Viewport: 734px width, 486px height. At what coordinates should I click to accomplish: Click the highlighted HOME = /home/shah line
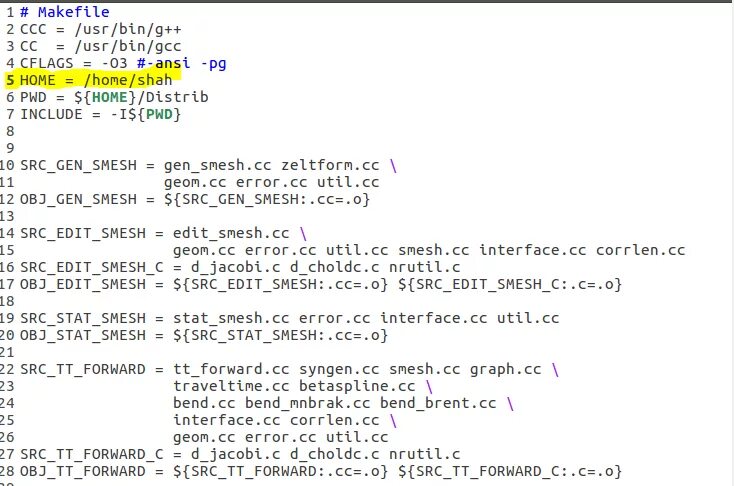click(x=96, y=80)
